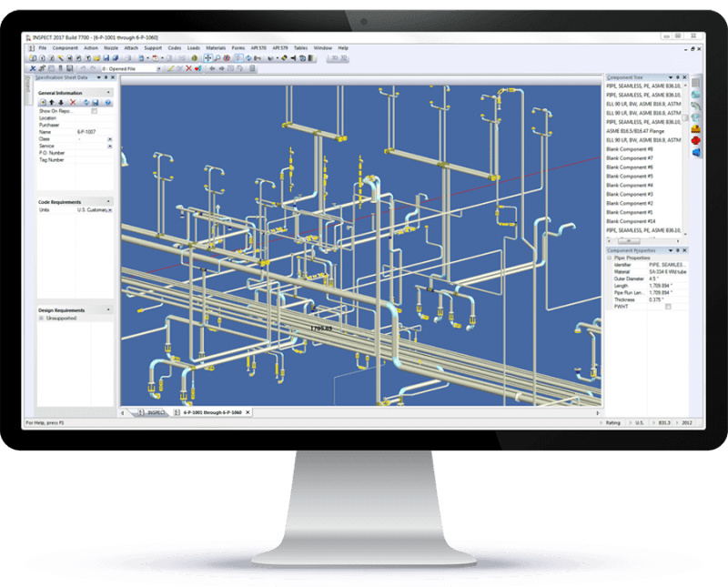Click the yellow pencil edit icon

click(170, 68)
